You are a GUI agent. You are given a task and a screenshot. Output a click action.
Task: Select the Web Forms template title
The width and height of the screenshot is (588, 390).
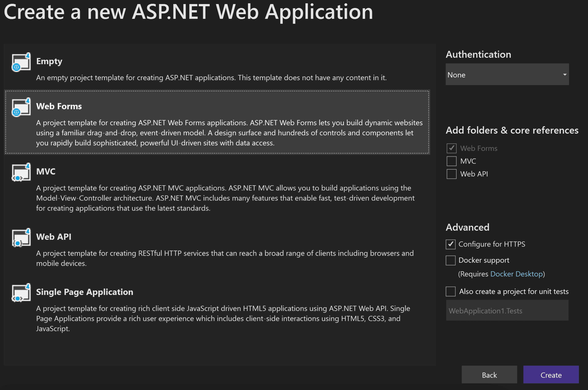pyautogui.click(x=59, y=106)
